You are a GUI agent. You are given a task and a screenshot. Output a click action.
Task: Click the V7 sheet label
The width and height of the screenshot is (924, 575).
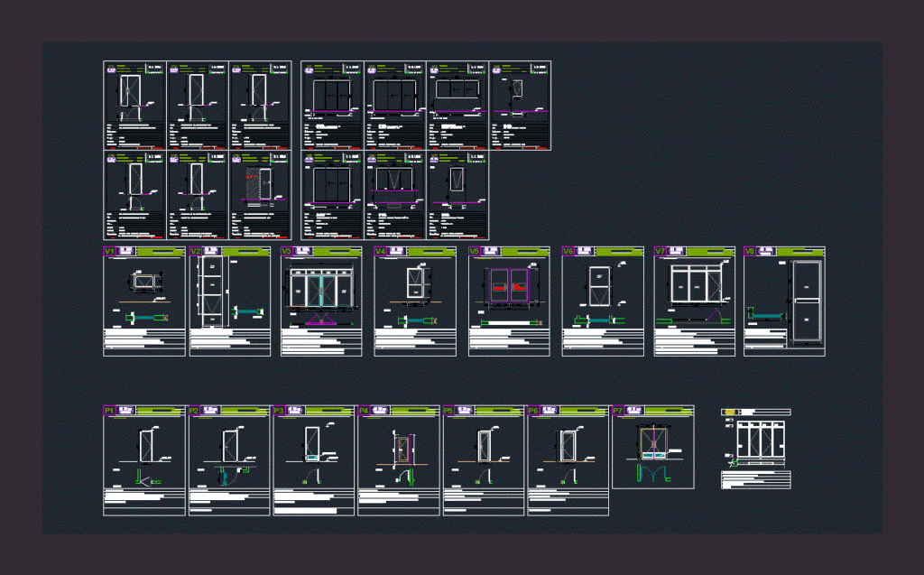(660, 251)
